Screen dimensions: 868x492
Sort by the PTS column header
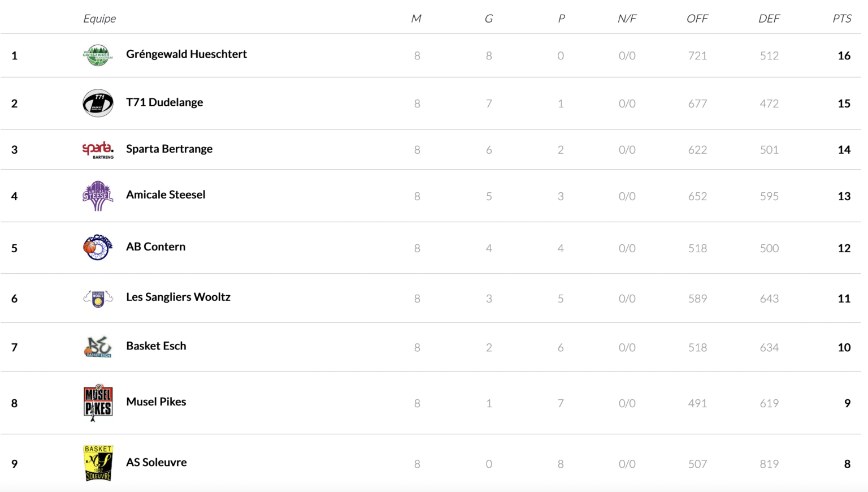tap(841, 19)
